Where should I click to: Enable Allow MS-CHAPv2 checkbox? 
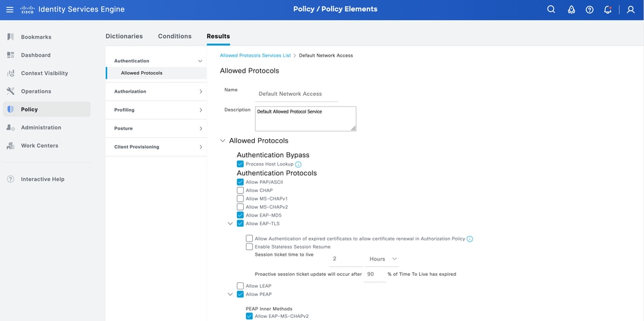click(240, 207)
